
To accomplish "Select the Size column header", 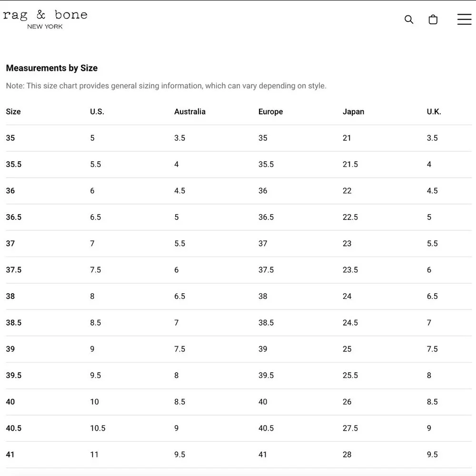I will (13, 112).
